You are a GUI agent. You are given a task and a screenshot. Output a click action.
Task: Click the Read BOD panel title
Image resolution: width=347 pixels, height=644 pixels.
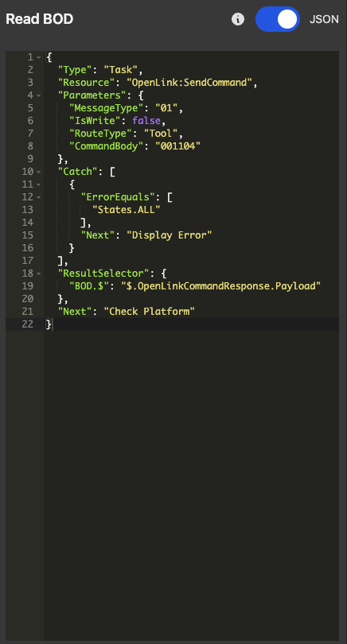coord(40,19)
